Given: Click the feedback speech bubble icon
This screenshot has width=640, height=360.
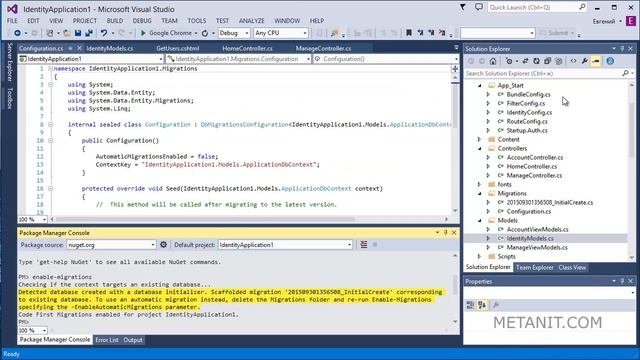Looking at the screenshot, I should coord(479,7).
